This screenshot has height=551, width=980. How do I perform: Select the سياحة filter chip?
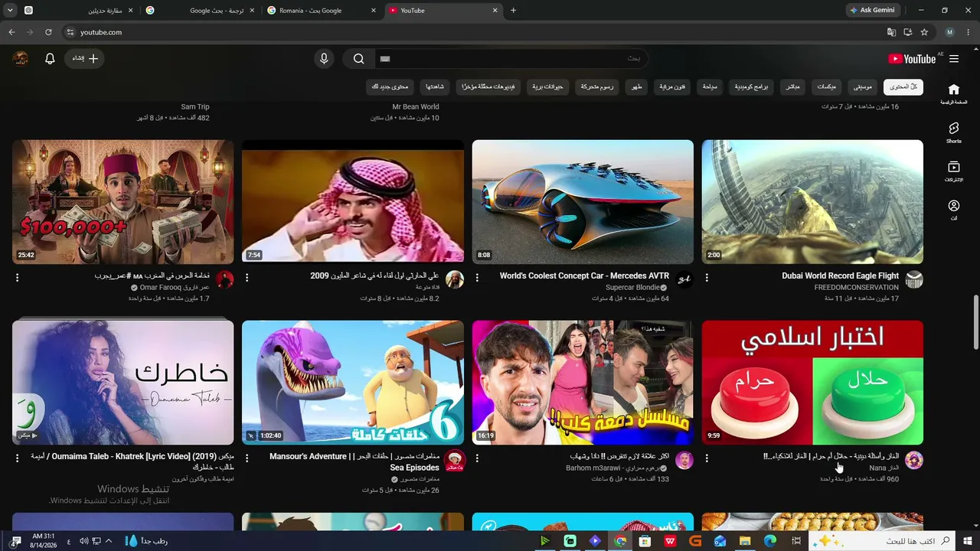coord(710,87)
